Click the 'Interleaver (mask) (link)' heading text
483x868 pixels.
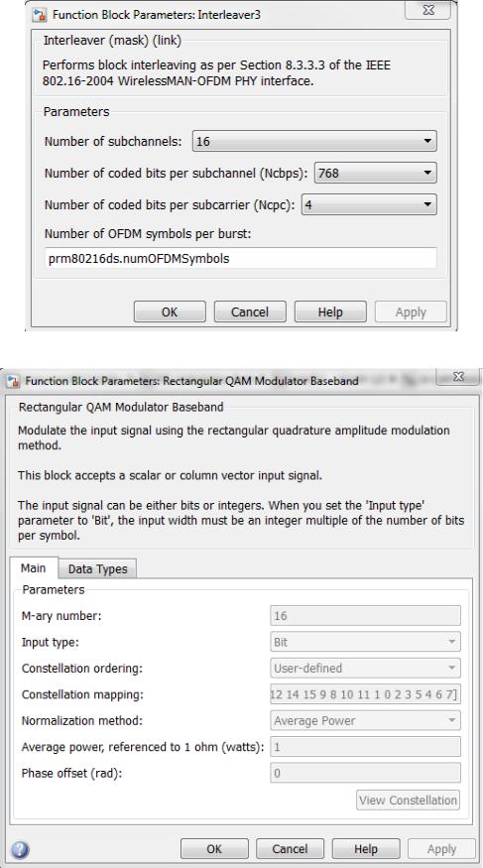coord(112,41)
